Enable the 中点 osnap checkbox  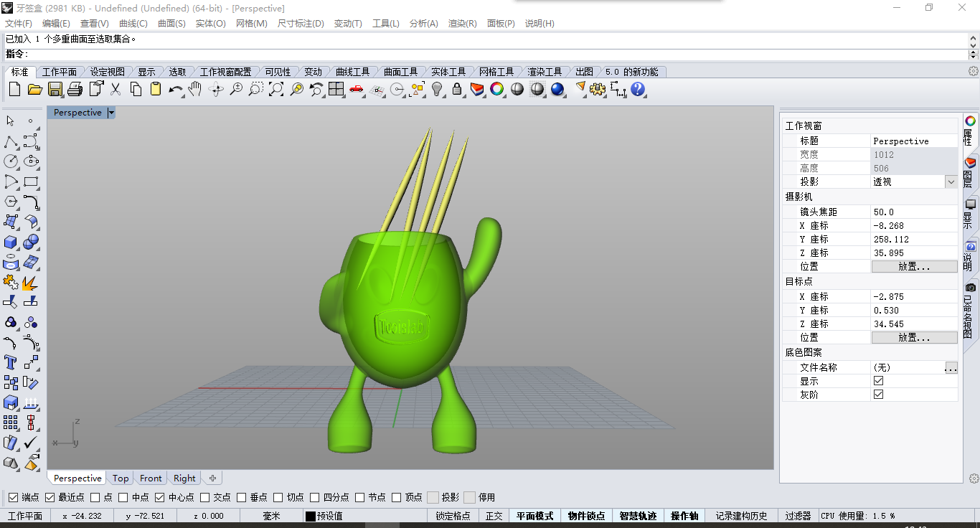[x=123, y=497]
